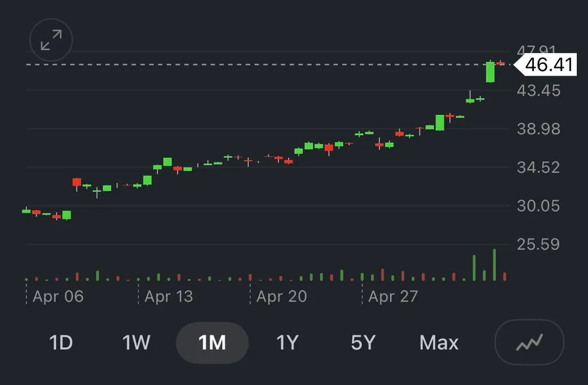Click the 43.45 price axis label
The image size is (588, 385).
point(538,91)
